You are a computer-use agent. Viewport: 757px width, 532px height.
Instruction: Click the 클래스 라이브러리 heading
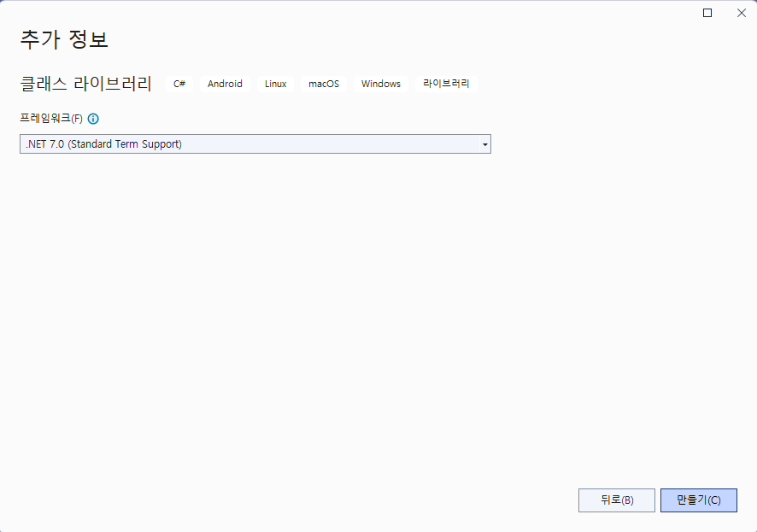click(85, 83)
